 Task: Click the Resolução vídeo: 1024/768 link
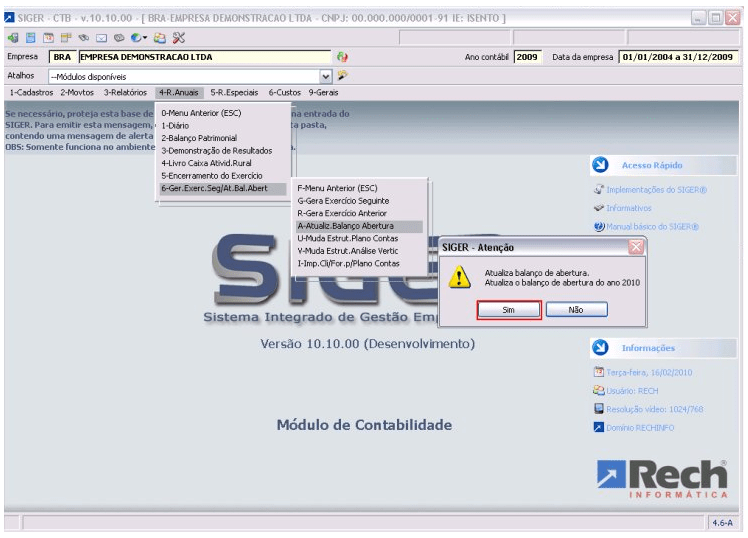coord(654,409)
